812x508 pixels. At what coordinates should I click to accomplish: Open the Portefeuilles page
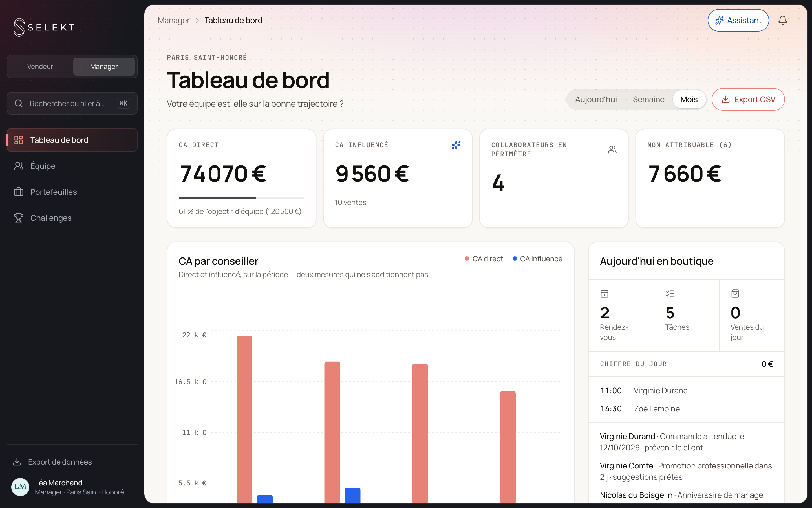[x=72, y=192]
